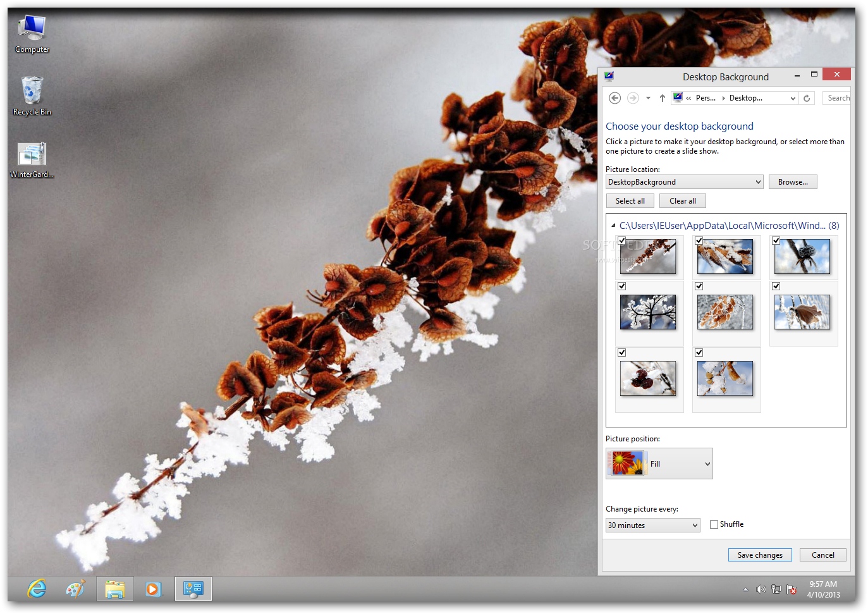Open the arrow between Pers... and Desktop...
This screenshot has width=868, height=614.
[x=723, y=98]
